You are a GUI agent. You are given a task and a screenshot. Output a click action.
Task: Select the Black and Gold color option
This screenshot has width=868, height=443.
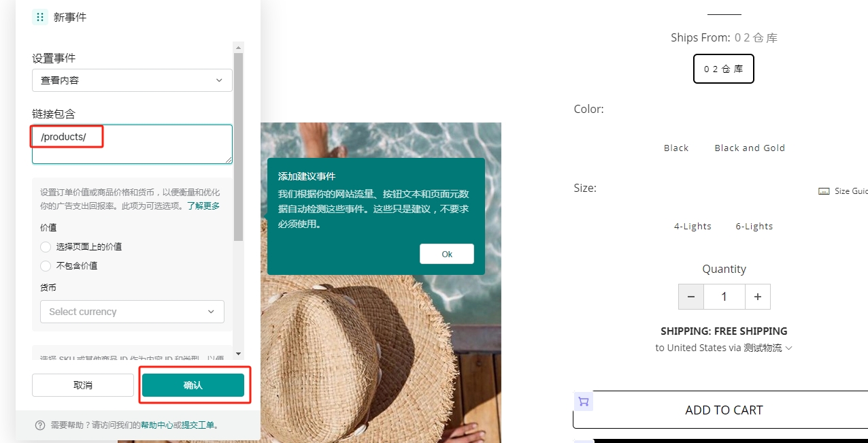click(750, 148)
